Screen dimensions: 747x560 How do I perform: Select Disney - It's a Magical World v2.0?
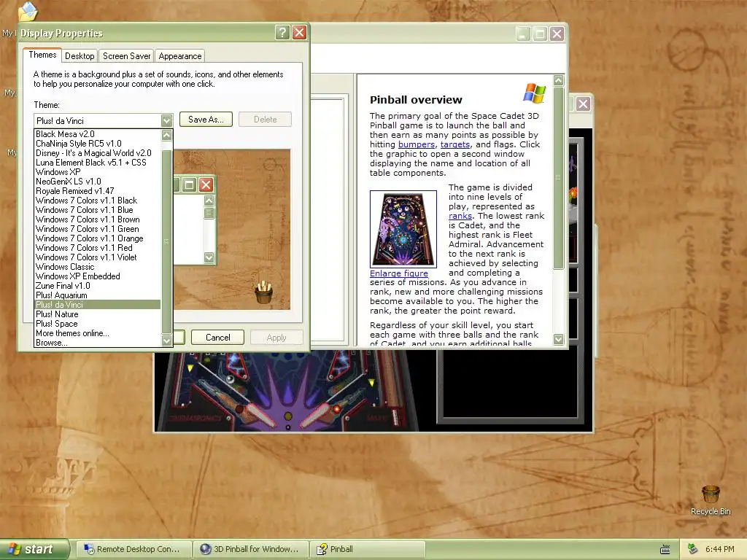tap(98, 153)
